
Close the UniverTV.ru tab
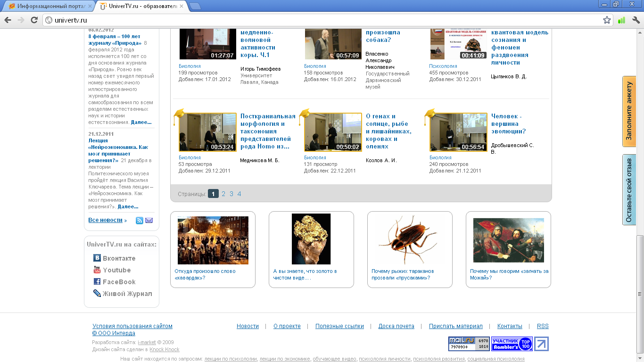[x=182, y=6]
